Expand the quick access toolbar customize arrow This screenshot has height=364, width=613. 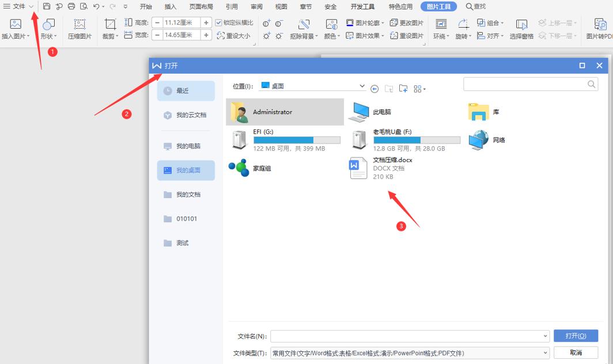(x=125, y=6)
